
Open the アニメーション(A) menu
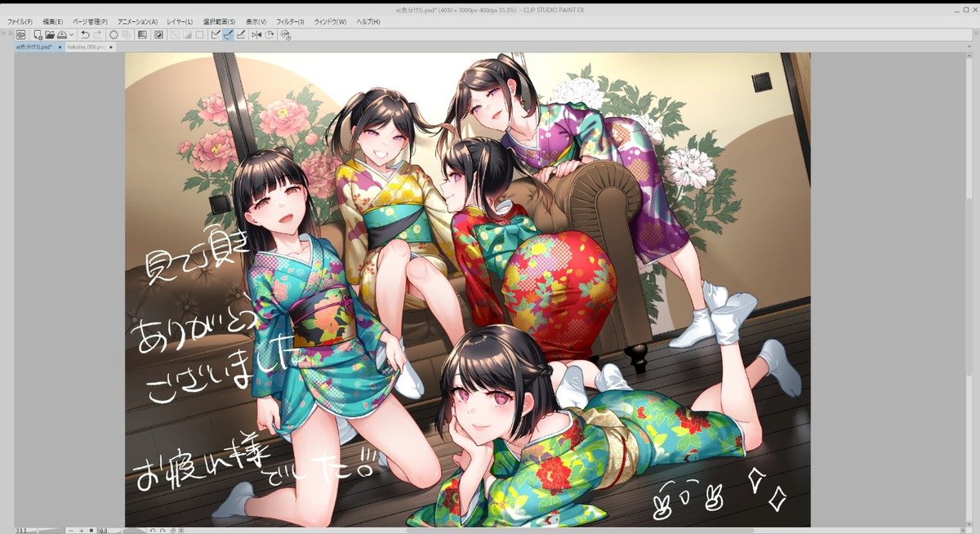137,21
